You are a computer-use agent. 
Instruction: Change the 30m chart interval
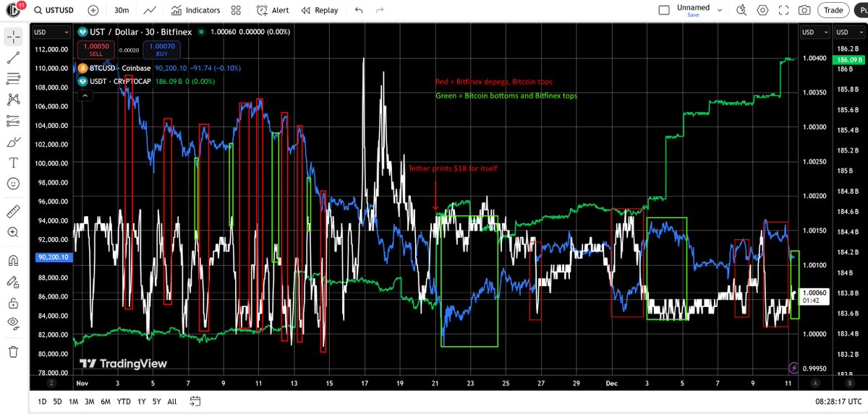tap(122, 10)
